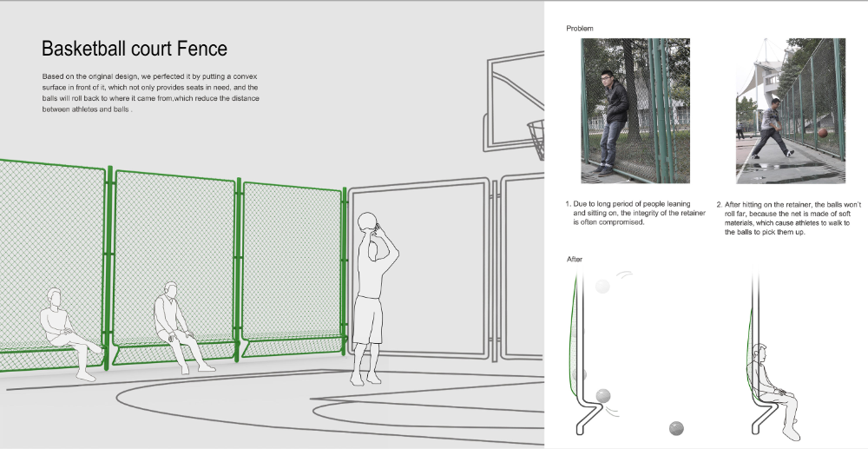
Task: Click the basketball hoop backboard outline
Action: click(x=515, y=102)
